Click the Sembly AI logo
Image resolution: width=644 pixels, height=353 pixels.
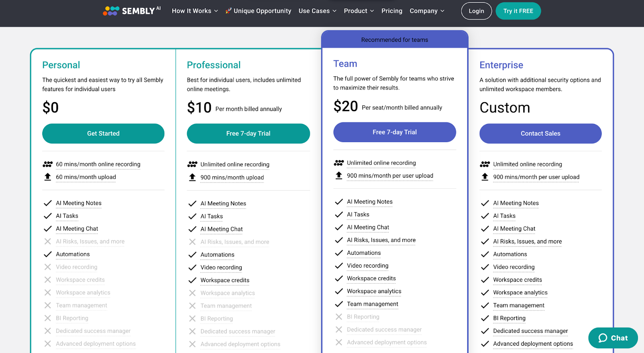pyautogui.click(x=132, y=11)
